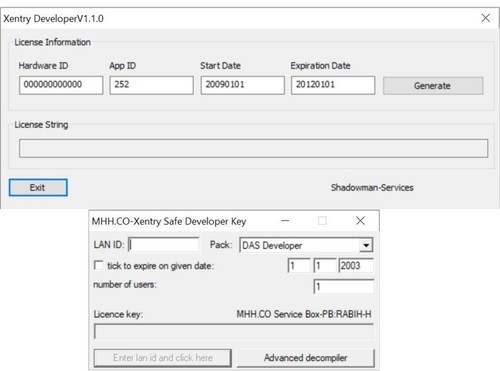
Task: Click the Generate button in Xentry Developer
Action: click(433, 86)
